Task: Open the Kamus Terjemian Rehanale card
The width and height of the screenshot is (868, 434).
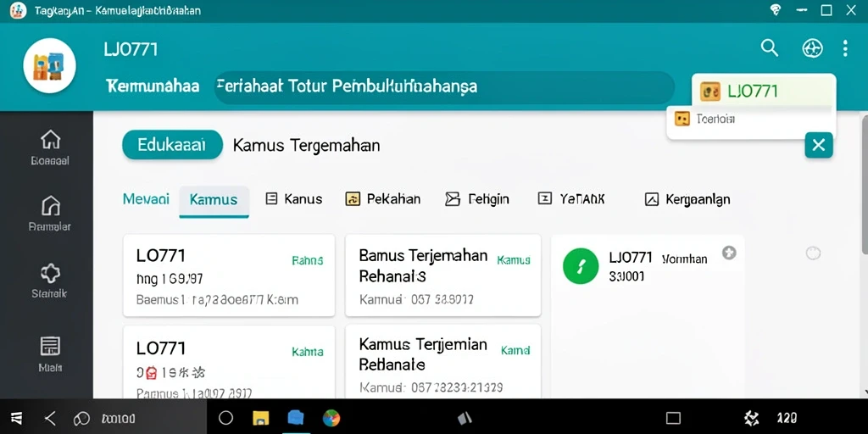Action: coord(442,362)
